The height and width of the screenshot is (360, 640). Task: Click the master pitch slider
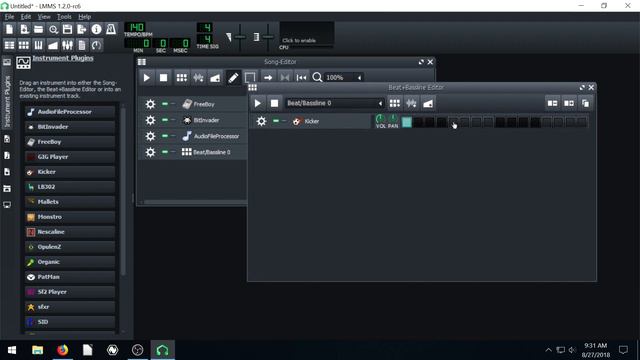pyautogui.click(x=268, y=37)
